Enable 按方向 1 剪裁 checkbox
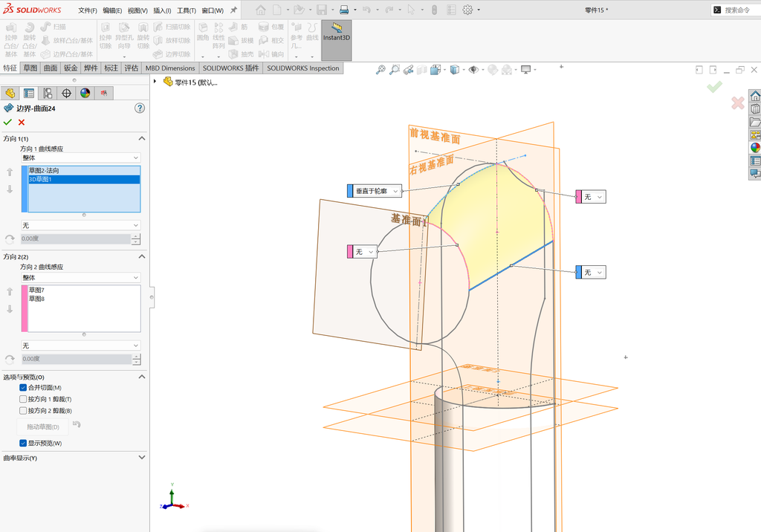This screenshot has width=761, height=532. click(x=23, y=399)
